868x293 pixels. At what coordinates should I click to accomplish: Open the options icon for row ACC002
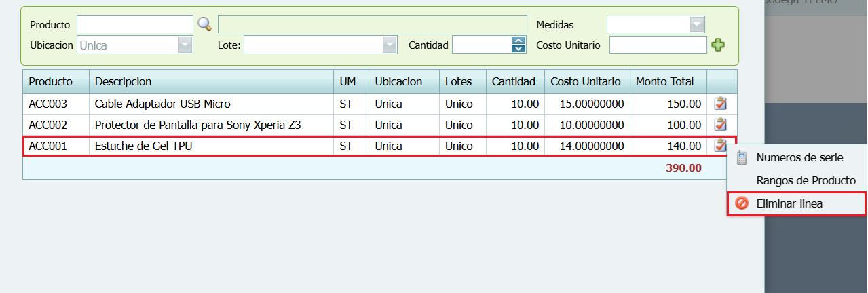721,125
